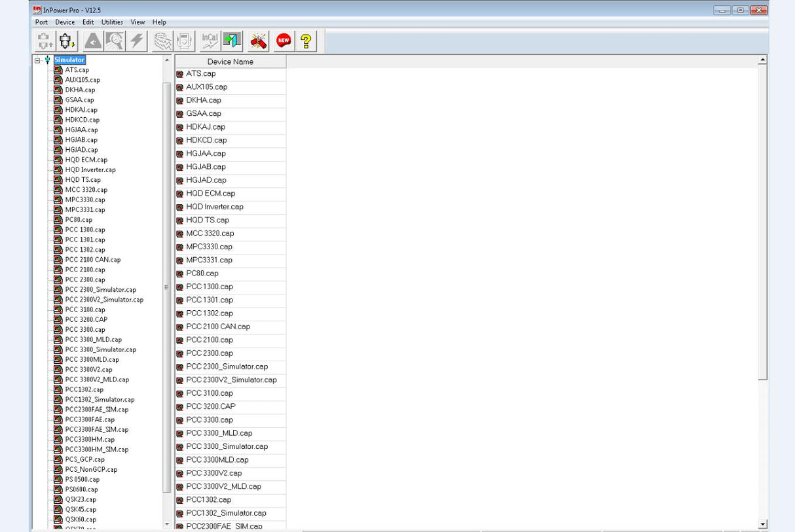This screenshot has height=532, width=795.
Task: Click the Device Name column header
Action: coord(230,62)
